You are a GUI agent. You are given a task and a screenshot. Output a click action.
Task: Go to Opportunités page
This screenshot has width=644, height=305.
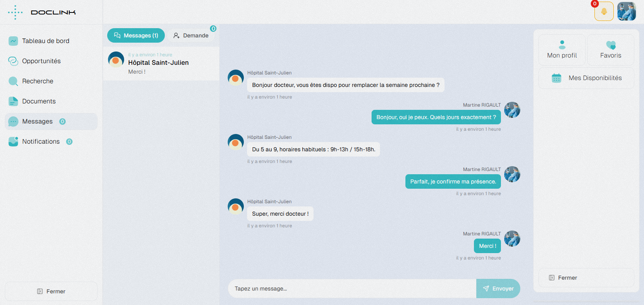coord(51,61)
